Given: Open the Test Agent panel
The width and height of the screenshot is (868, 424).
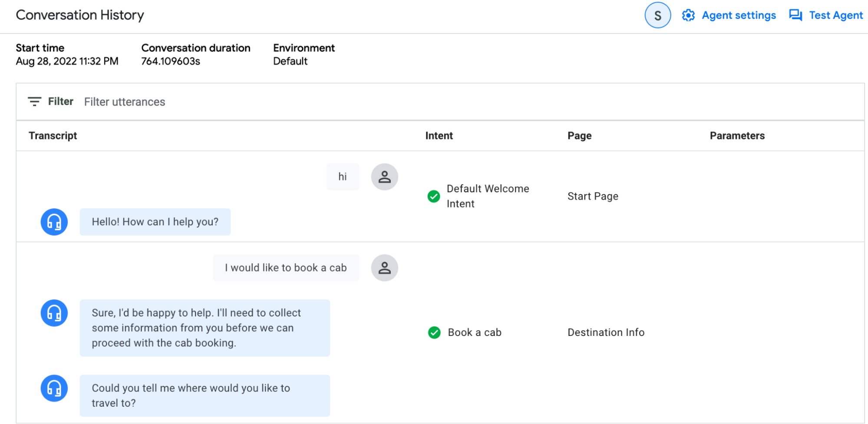Looking at the screenshot, I should (836, 15).
